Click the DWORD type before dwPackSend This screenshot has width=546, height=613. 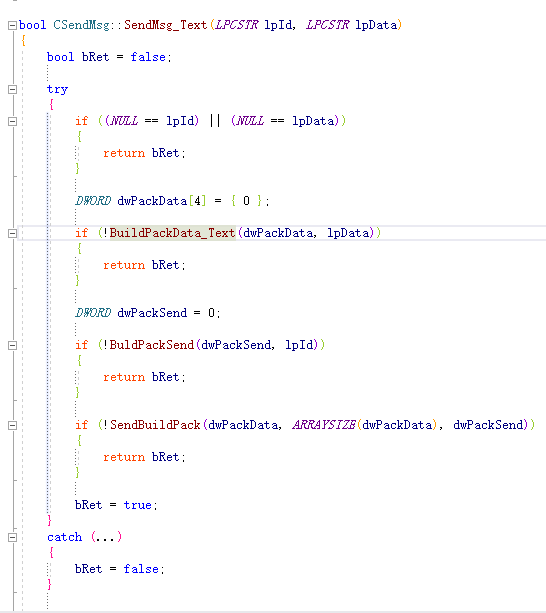click(93, 313)
